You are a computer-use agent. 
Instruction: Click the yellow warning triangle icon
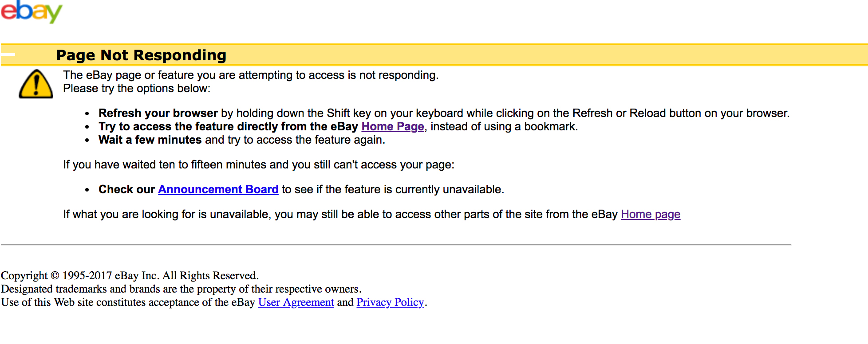pos(36,84)
